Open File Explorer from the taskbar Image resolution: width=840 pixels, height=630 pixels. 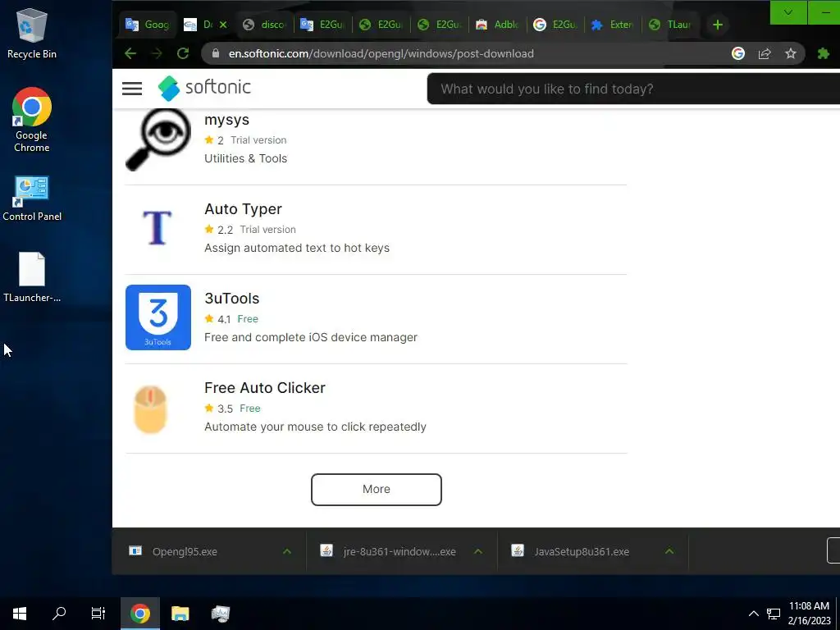coord(180,614)
